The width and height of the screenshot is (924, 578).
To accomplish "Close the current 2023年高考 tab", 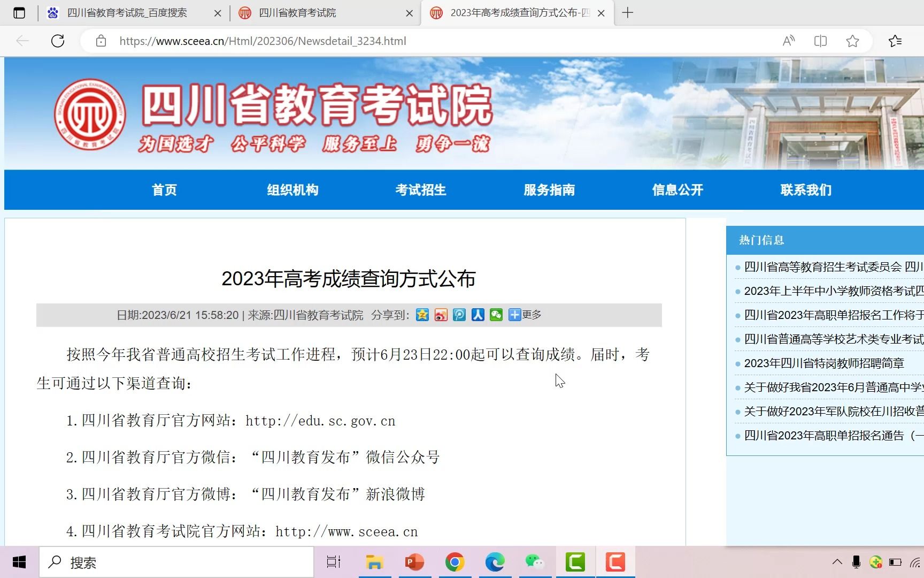I will point(601,13).
